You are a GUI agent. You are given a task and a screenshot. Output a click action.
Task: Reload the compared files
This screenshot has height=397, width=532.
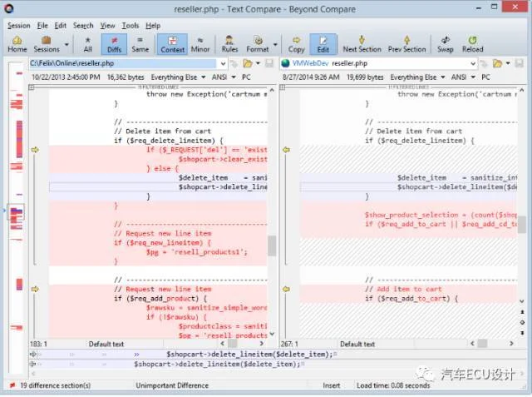473,44
